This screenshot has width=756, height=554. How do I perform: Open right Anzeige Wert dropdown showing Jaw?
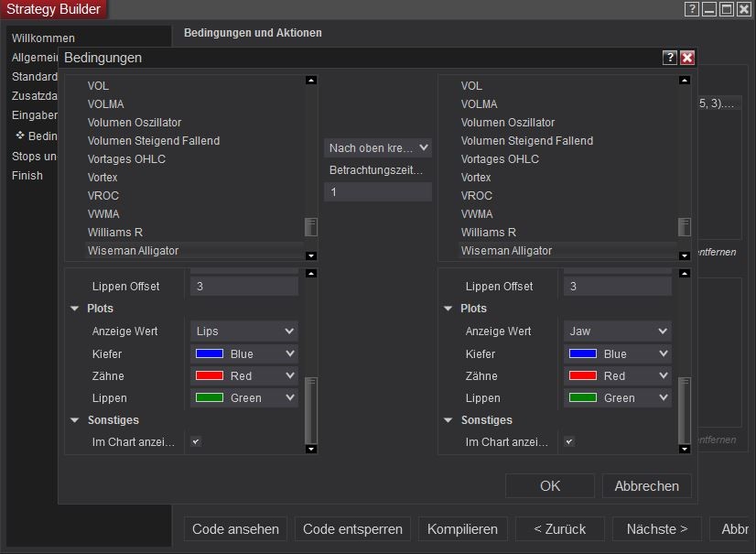(x=617, y=331)
